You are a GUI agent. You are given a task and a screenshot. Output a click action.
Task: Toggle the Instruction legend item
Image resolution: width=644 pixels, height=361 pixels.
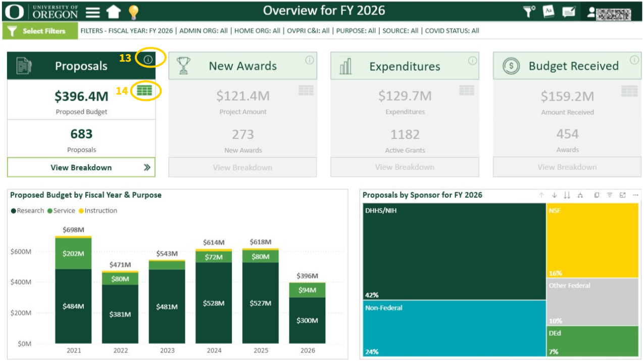(97, 211)
